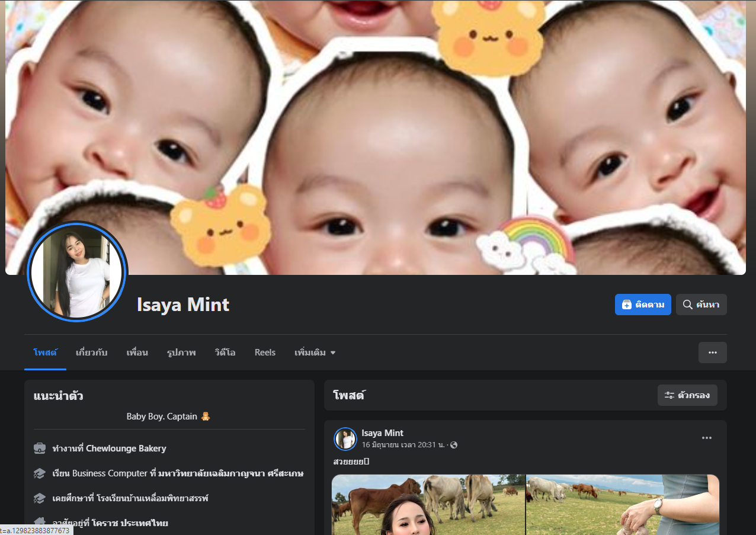Open the profile three-dots options button
This screenshot has height=535, width=756.
coord(713,353)
